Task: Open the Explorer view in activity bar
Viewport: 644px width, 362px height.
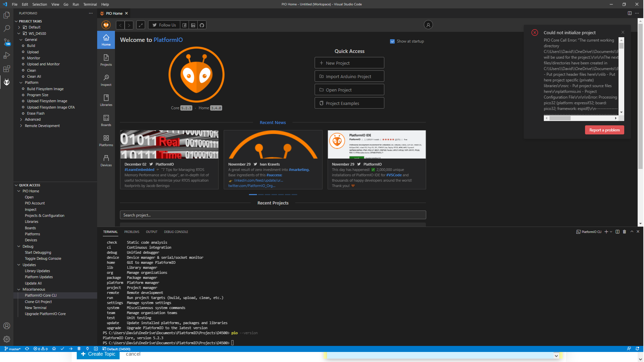Action: click(7, 15)
